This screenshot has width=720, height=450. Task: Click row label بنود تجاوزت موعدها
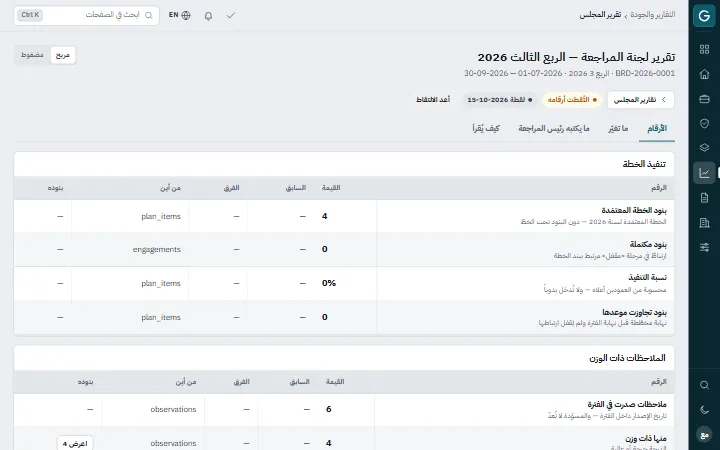634,312
